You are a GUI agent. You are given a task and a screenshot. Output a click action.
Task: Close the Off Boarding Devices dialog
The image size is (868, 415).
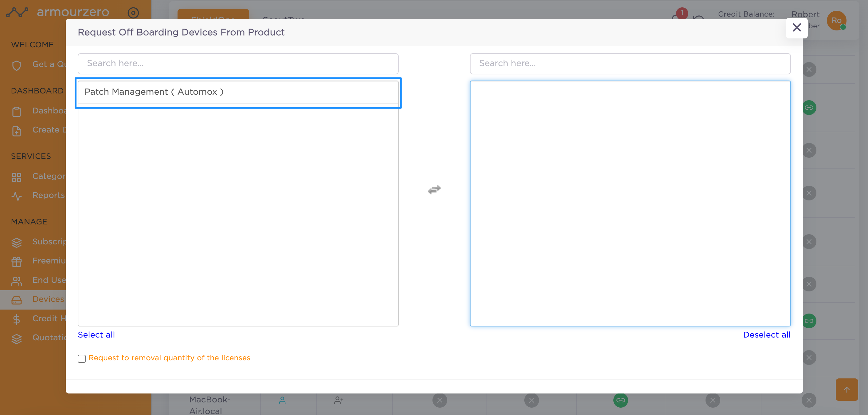coord(796,27)
